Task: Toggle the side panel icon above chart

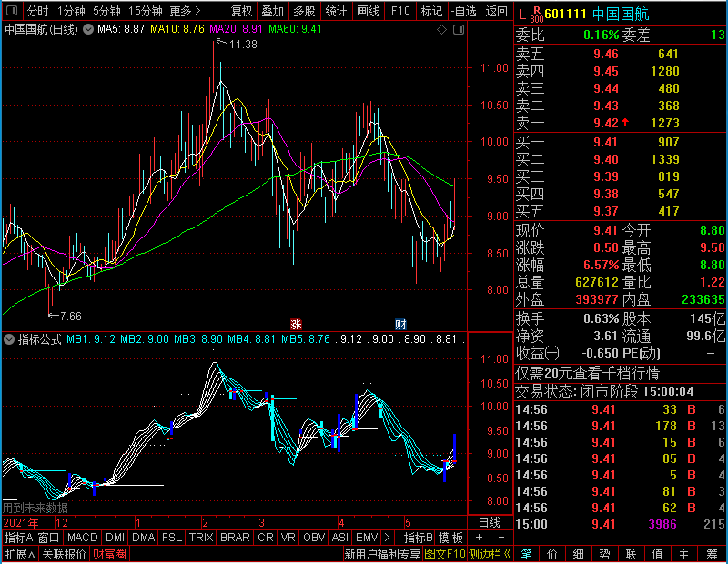Action: click(459, 30)
